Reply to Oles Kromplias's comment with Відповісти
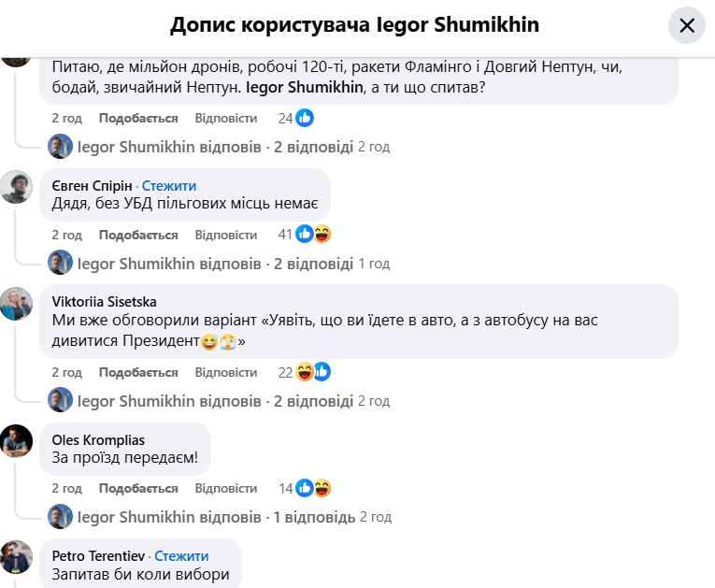715x588 pixels. pos(226,488)
